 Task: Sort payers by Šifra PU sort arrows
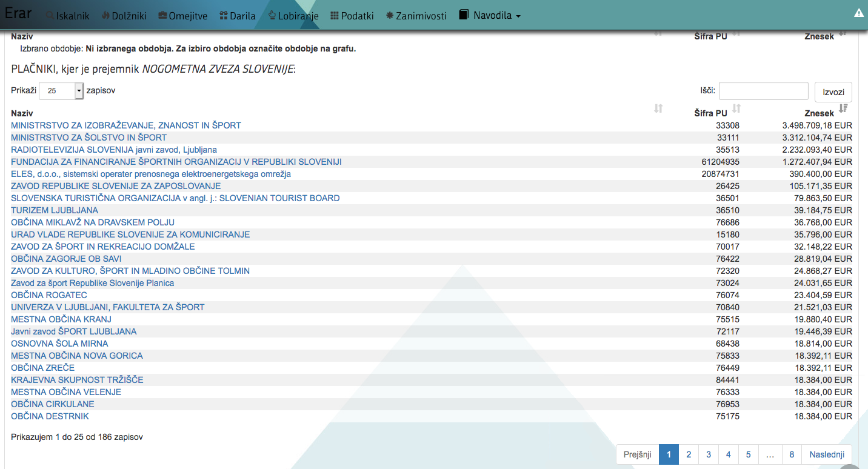(x=736, y=109)
